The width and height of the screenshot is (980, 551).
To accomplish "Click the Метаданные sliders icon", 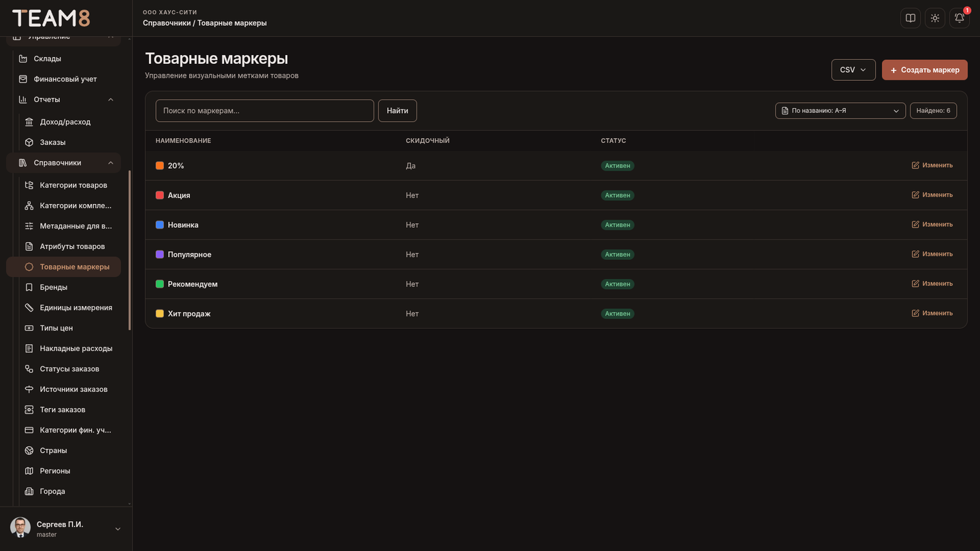I will click(x=29, y=226).
